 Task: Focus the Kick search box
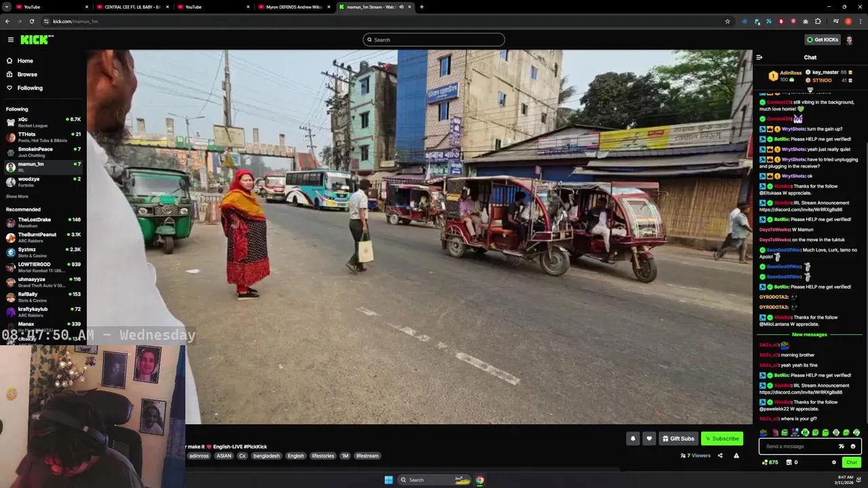433,40
